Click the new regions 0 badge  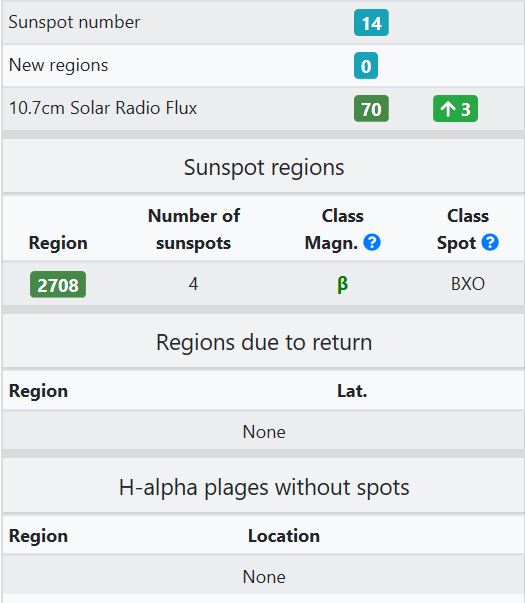coord(366,66)
